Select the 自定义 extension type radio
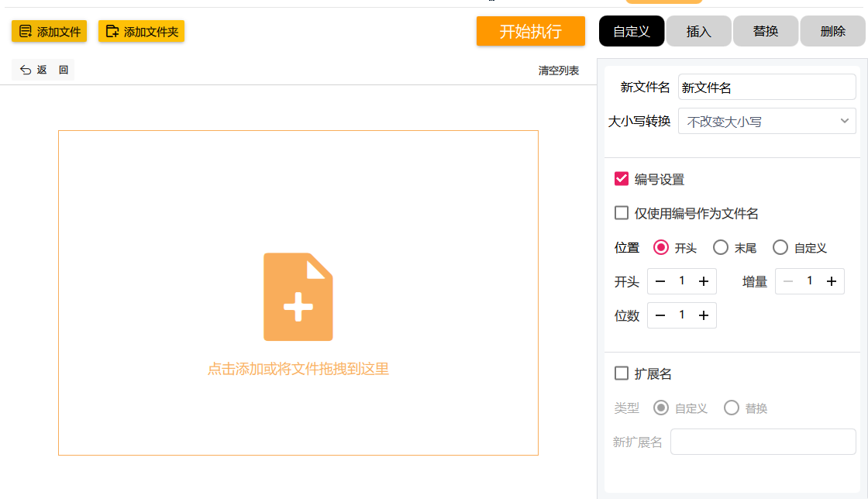This screenshot has width=868, height=499. click(x=661, y=408)
